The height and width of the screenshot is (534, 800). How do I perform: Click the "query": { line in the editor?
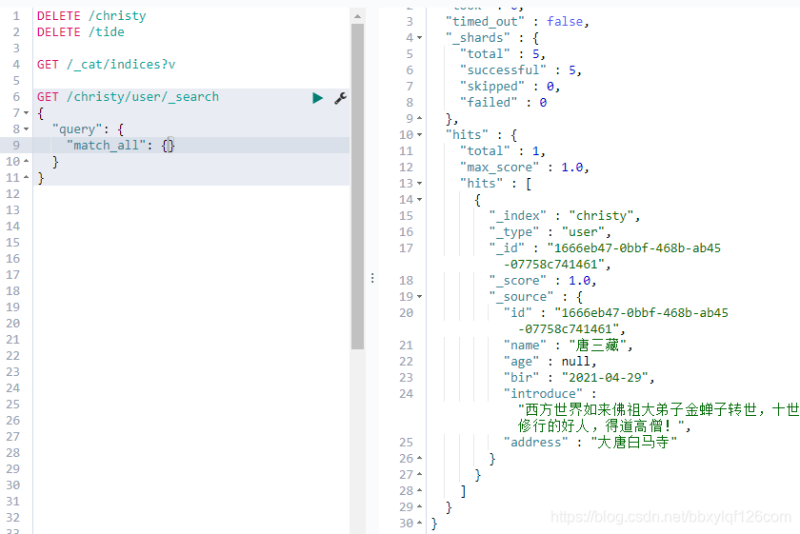pos(88,129)
